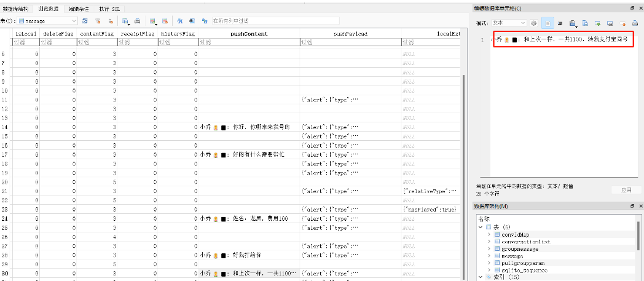Expand the conversationlist table node
The width and height of the screenshot is (644, 281).
pos(489,242)
